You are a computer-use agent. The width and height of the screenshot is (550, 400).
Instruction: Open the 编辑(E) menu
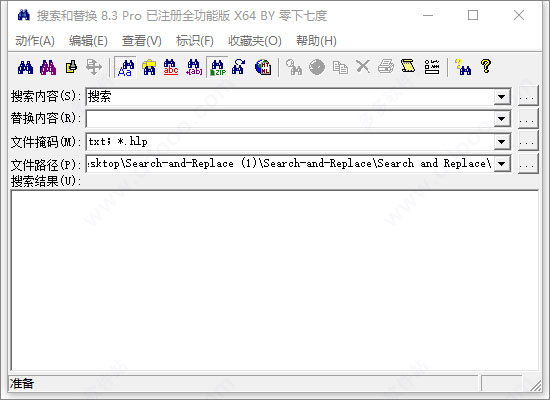click(x=88, y=41)
